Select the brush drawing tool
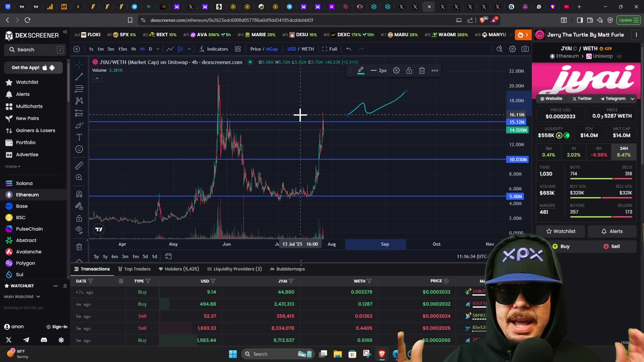The height and width of the screenshot is (362, 644). point(79,125)
